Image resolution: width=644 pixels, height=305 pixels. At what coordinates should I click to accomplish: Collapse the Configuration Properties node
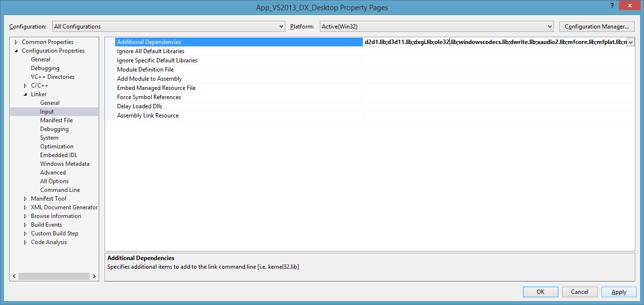click(16, 51)
